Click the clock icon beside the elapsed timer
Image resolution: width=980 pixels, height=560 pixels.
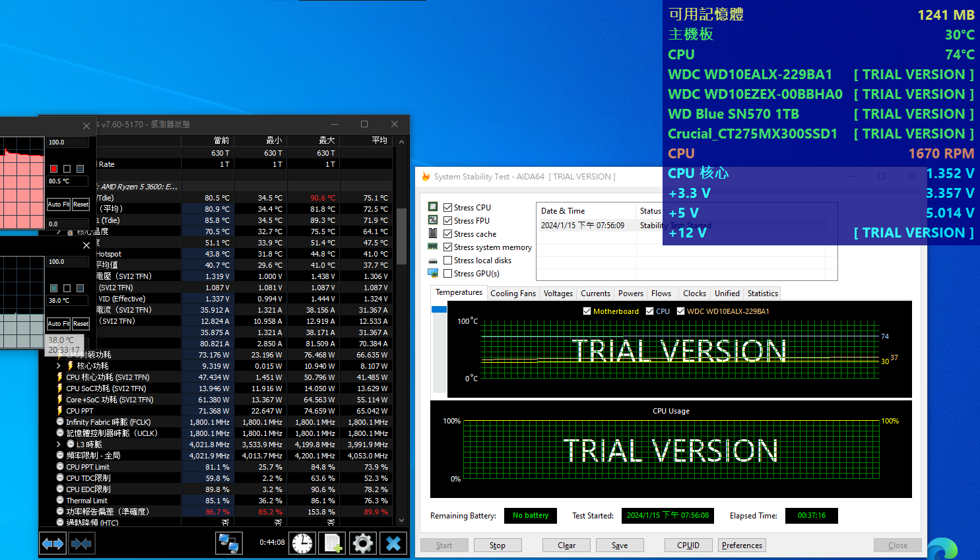tap(302, 544)
